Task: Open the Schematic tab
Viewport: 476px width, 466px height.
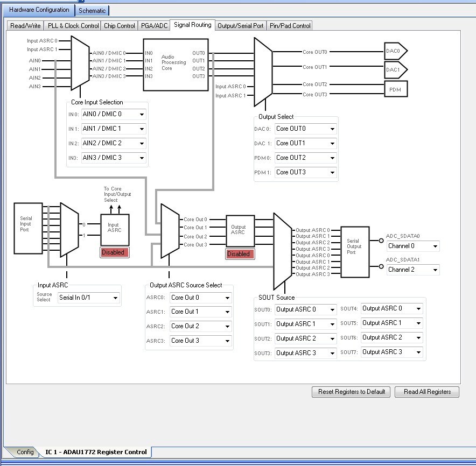Action: coord(92,11)
